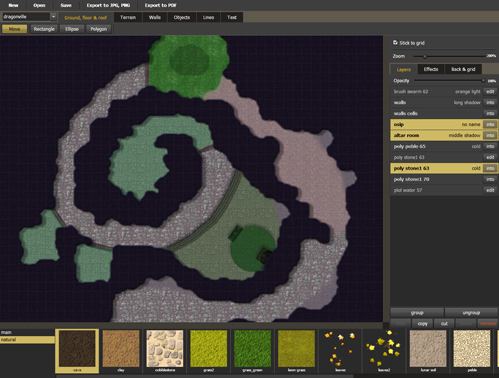Adjust the Zoom slider handle
Viewport: 499px width, 378px height.
point(425,56)
